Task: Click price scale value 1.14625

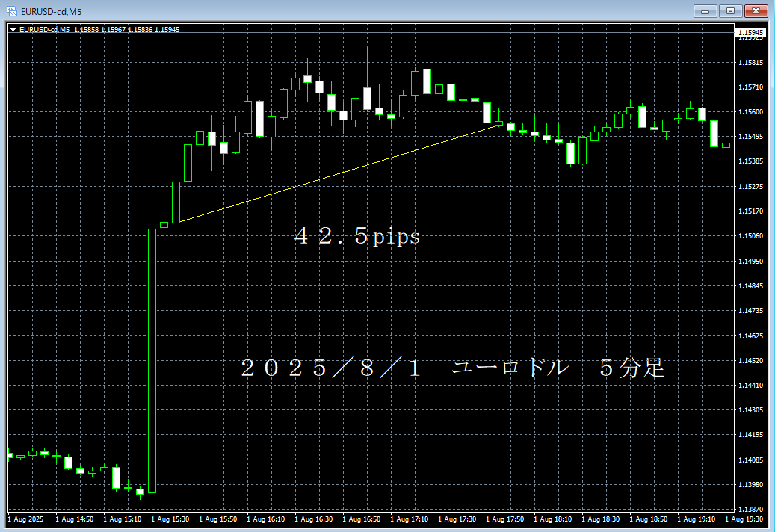Action: (x=750, y=336)
